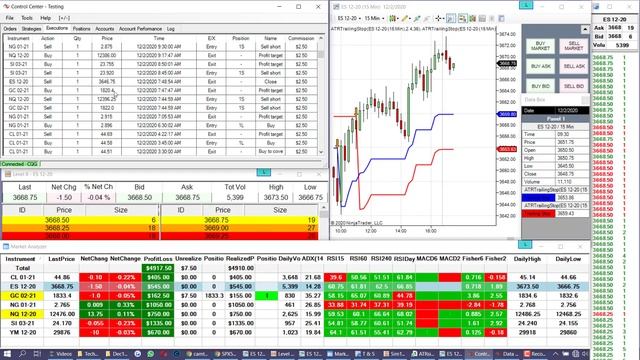Click the [+/-] menu item in Control Center
This screenshot has width=640, height=360.
(64, 18)
